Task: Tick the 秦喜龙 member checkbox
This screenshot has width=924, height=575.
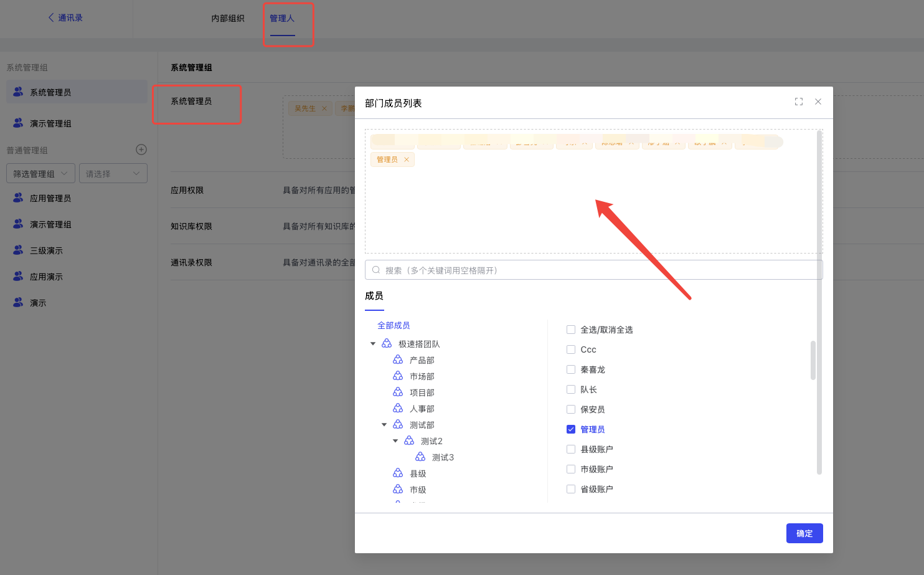Action: [x=571, y=369]
